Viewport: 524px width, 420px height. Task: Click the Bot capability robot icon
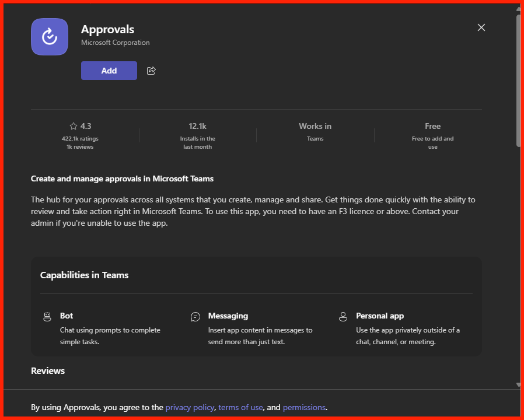(47, 317)
